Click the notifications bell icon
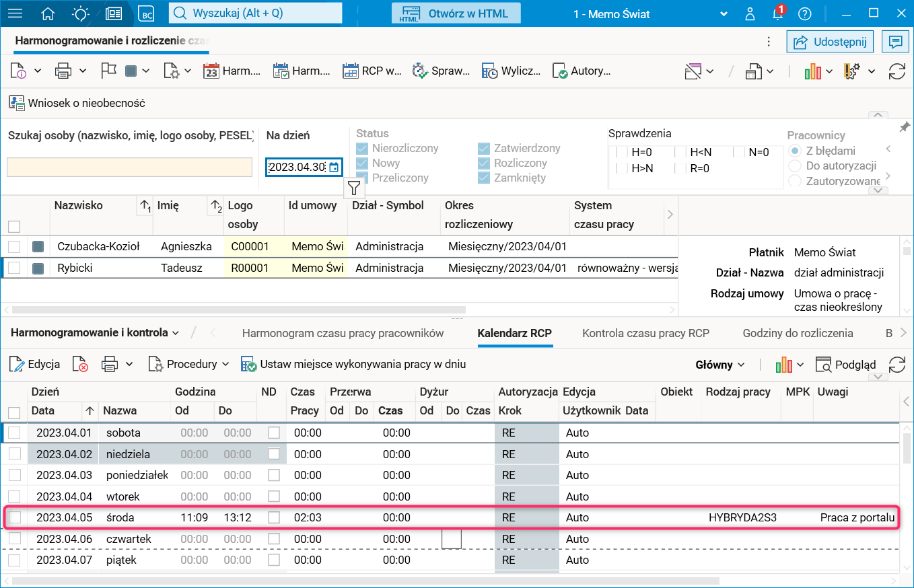Image resolution: width=914 pixels, height=588 pixels. tap(777, 13)
